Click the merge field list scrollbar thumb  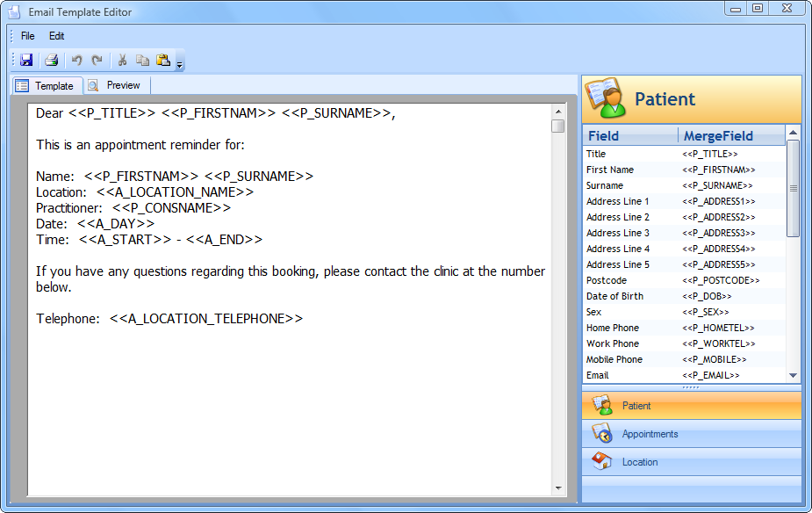(793, 188)
